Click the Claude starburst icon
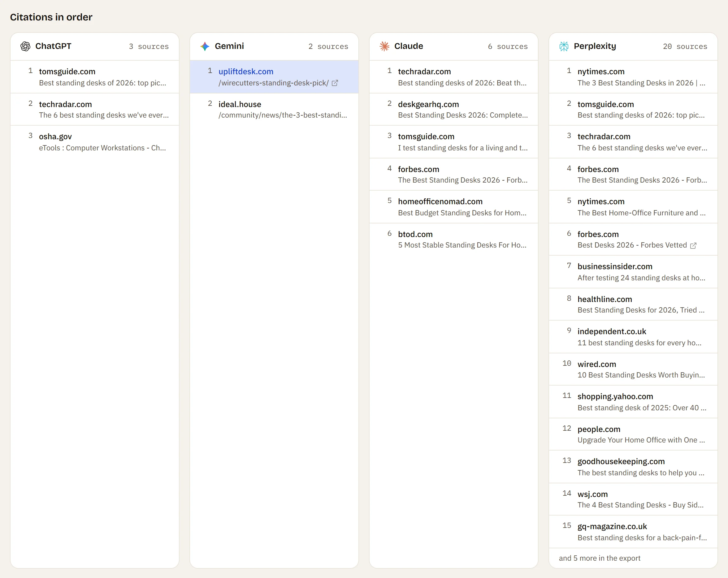Screen dimensions: 728x578 384,46
